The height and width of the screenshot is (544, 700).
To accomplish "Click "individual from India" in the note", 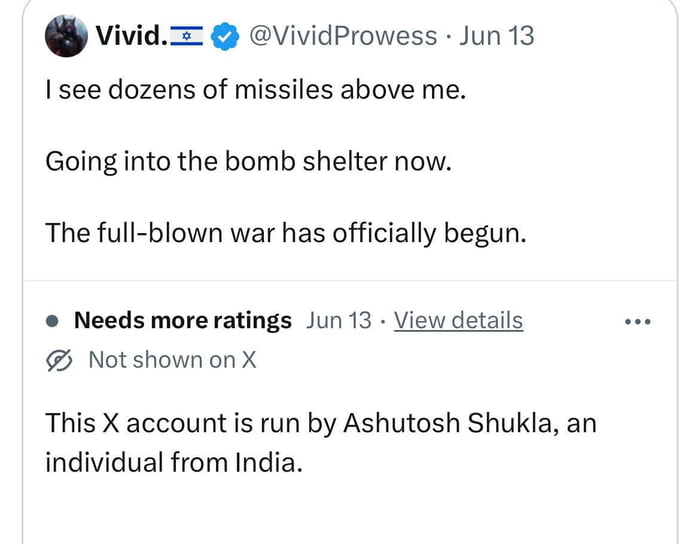I will [x=173, y=463].
